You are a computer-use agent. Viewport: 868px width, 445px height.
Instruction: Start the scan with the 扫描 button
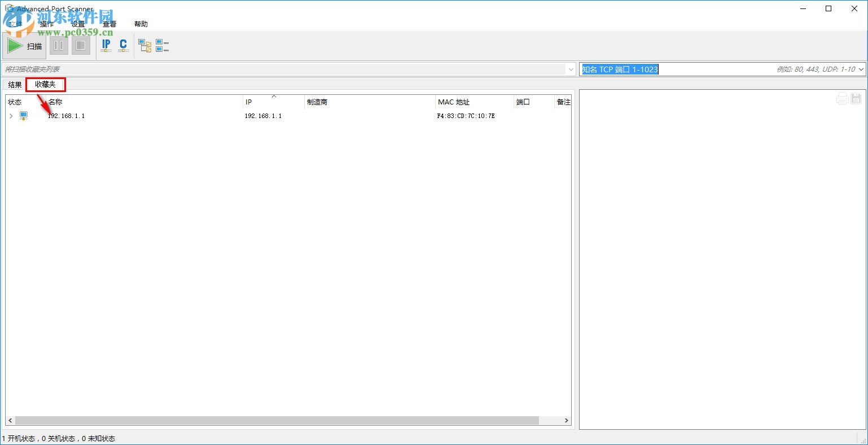(25, 46)
